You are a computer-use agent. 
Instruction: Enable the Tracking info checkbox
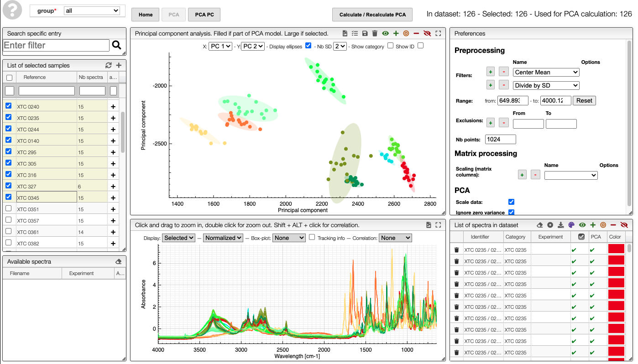pyautogui.click(x=312, y=237)
